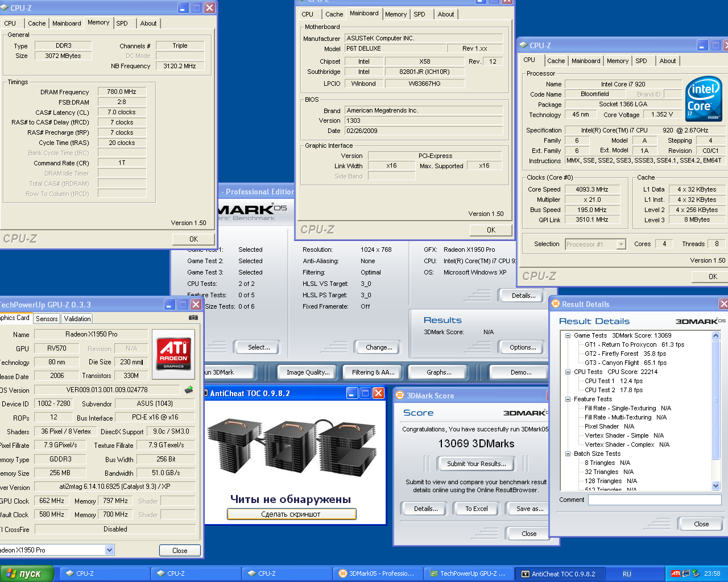Click the BIOS save icon in GPU-Z

tap(189, 390)
